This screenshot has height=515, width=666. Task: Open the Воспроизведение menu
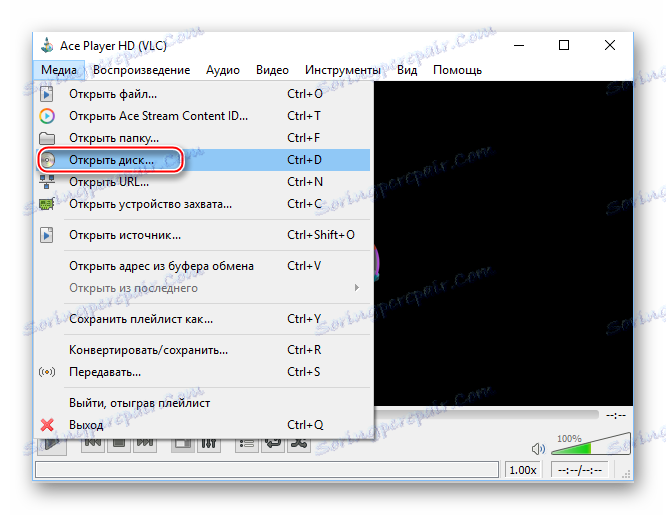coord(141,70)
